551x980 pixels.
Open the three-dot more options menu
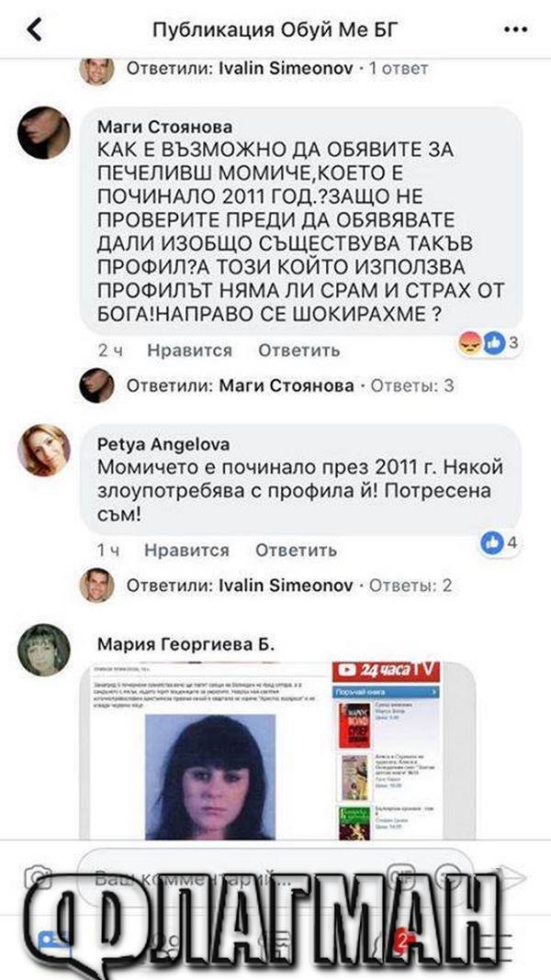515,30
